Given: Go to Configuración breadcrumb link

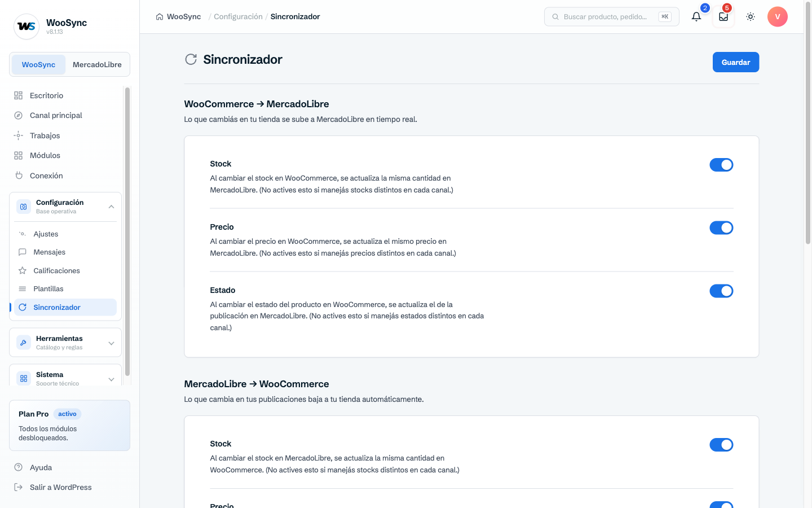Looking at the screenshot, I should click(x=238, y=17).
